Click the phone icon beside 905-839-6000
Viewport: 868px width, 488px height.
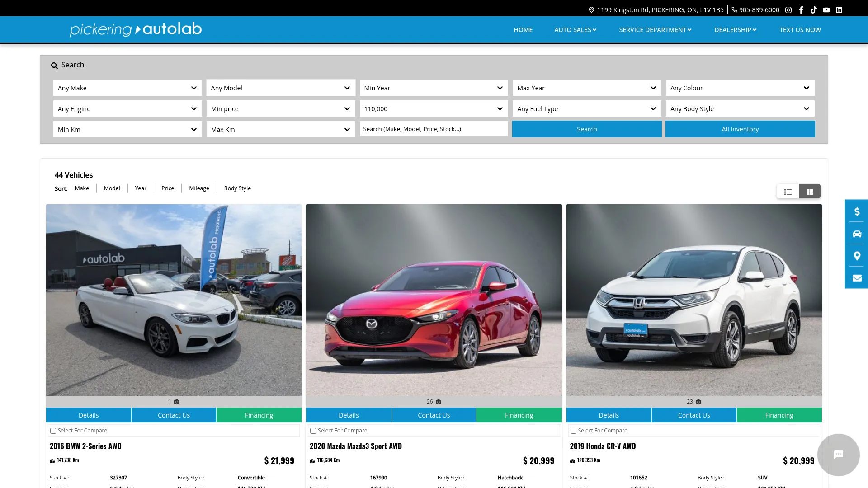click(x=734, y=10)
